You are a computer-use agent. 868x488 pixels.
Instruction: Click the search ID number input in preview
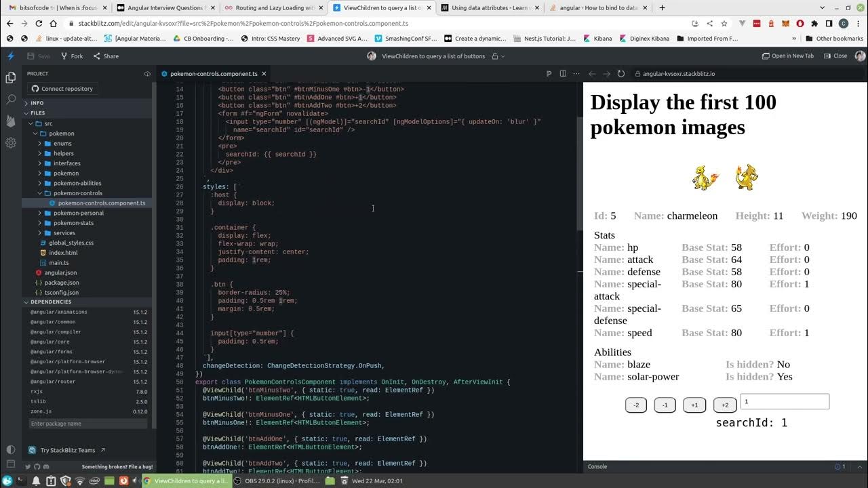coord(785,402)
